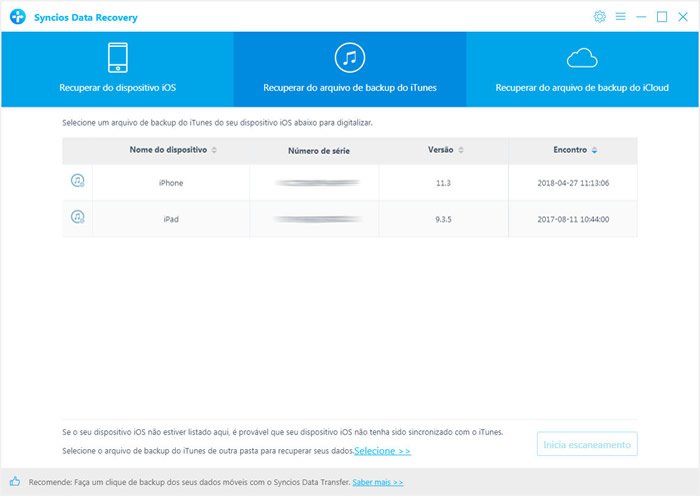Click the blurred serial number in iPad row

tap(318, 219)
